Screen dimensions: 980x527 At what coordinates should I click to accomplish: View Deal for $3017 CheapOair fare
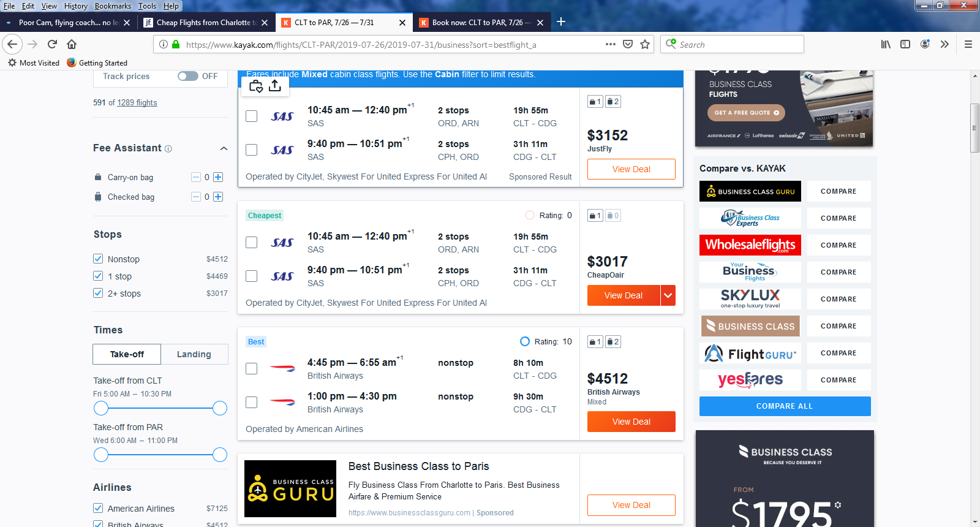point(624,295)
